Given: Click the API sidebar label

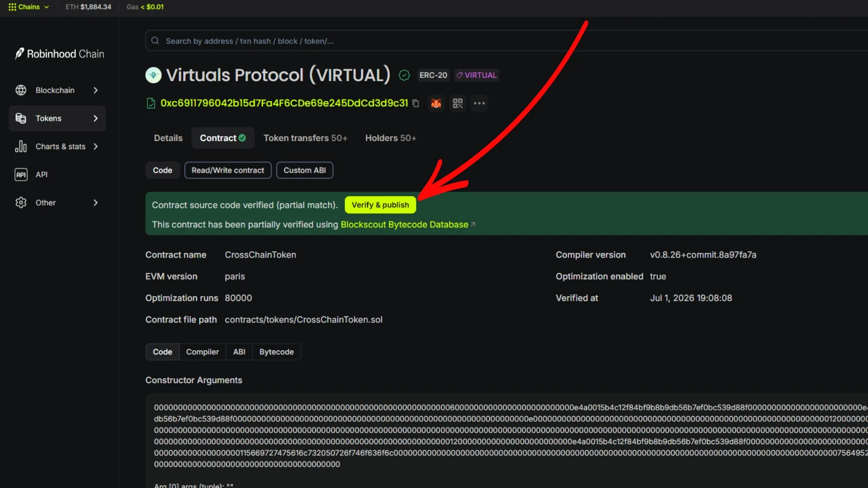Looking at the screenshot, I should 42,174.
